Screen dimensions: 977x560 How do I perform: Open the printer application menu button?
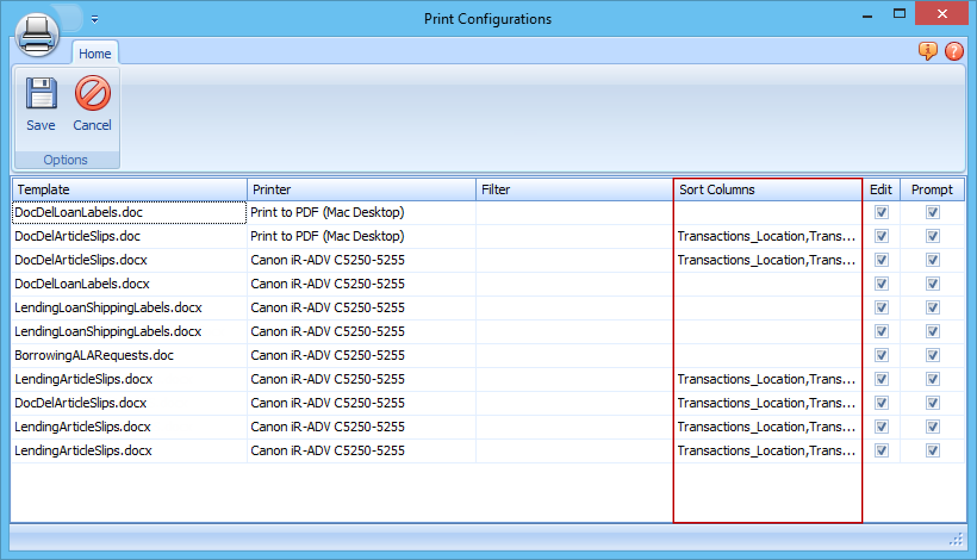[x=37, y=35]
